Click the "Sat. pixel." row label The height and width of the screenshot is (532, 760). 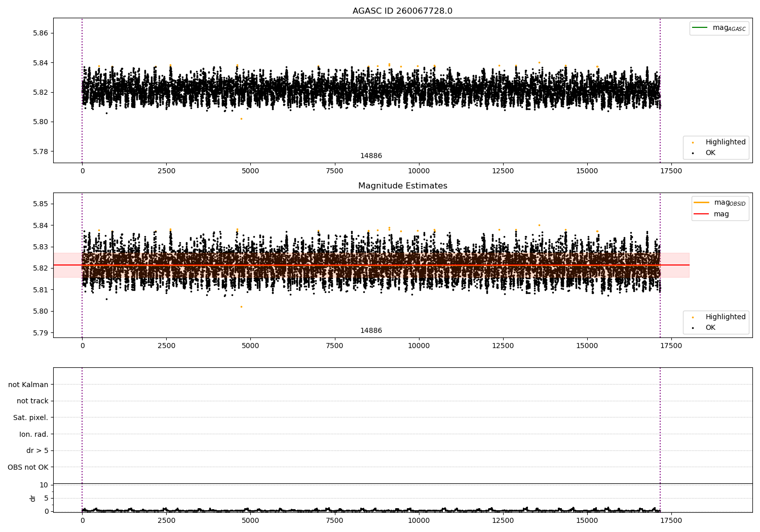(x=31, y=417)
